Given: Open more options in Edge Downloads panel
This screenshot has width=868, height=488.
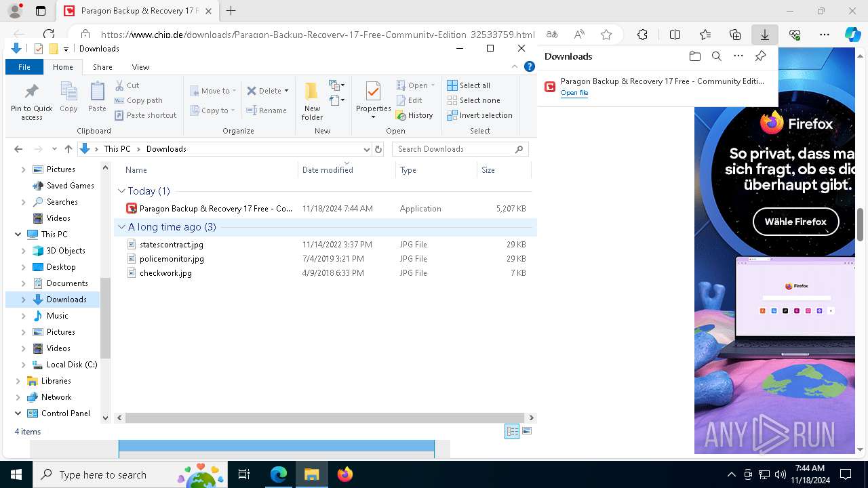Looking at the screenshot, I should [x=738, y=56].
